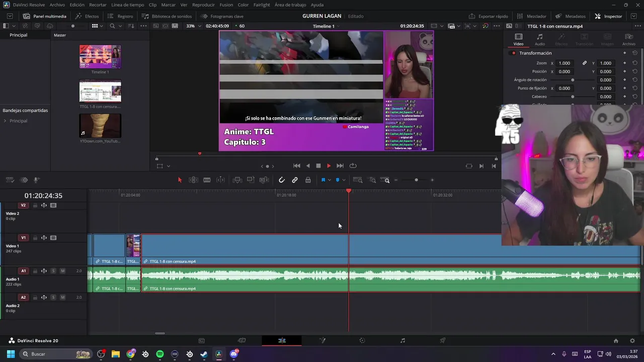Image resolution: width=644 pixels, height=362 pixels.
Task: Toggle Loop playback button
Action: pyautogui.click(x=353, y=166)
